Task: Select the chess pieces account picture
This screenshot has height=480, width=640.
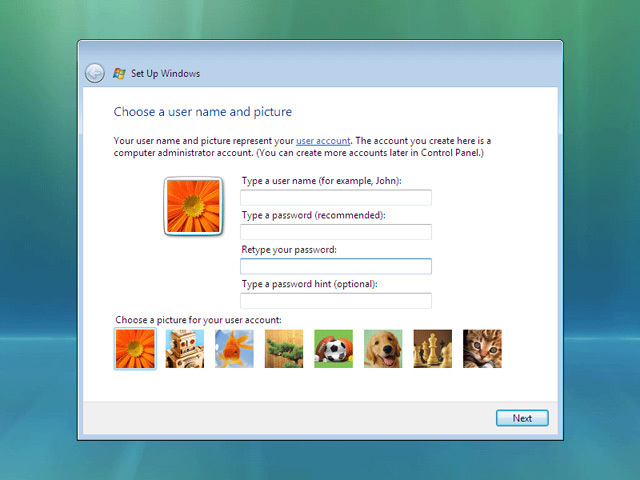Action: click(x=433, y=349)
